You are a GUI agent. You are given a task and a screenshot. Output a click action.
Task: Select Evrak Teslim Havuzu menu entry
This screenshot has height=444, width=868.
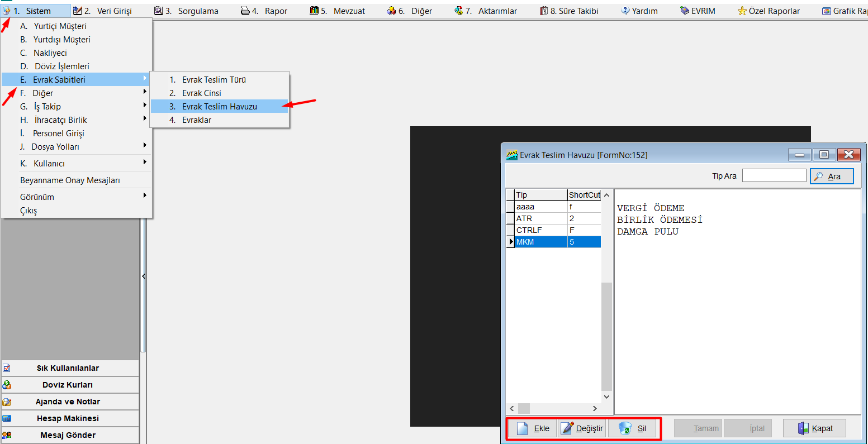[x=219, y=107]
